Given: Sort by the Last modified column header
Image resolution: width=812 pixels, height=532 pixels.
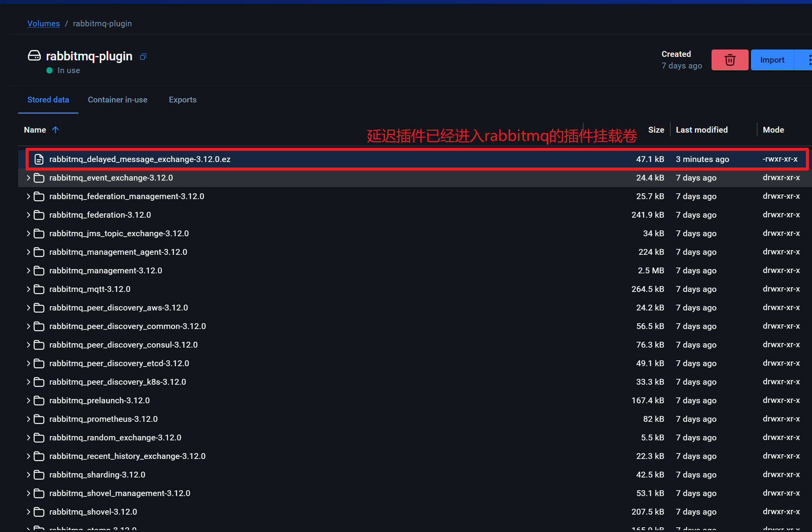Looking at the screenshot, I should (x=702, y=130).
